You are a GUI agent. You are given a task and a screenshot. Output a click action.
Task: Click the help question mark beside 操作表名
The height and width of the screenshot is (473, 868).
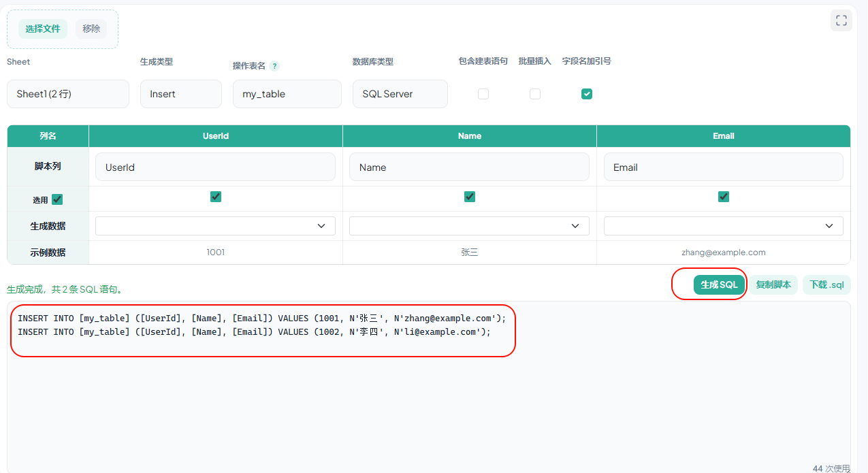point(274,66)
